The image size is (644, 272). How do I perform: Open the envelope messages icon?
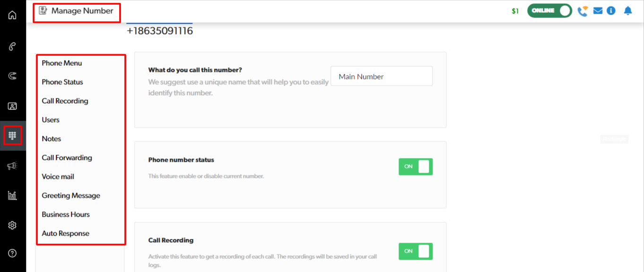[x=598, y=10]
